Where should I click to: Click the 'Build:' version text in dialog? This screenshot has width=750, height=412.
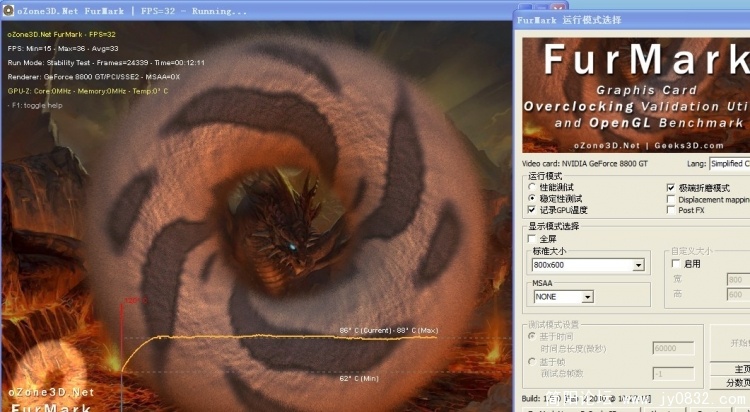pos(586,398)
